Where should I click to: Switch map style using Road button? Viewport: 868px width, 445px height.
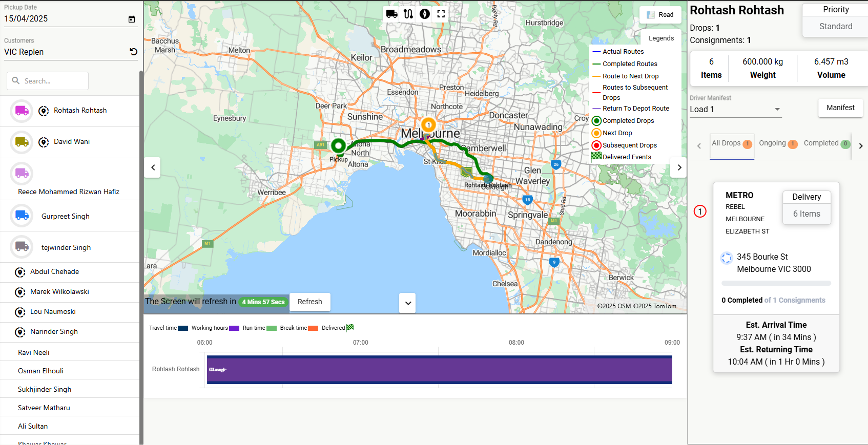tap(660, 15)
